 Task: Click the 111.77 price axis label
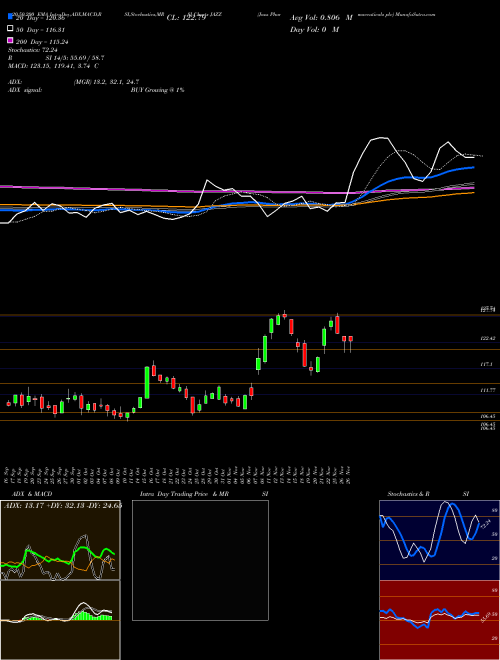point(488,391)
